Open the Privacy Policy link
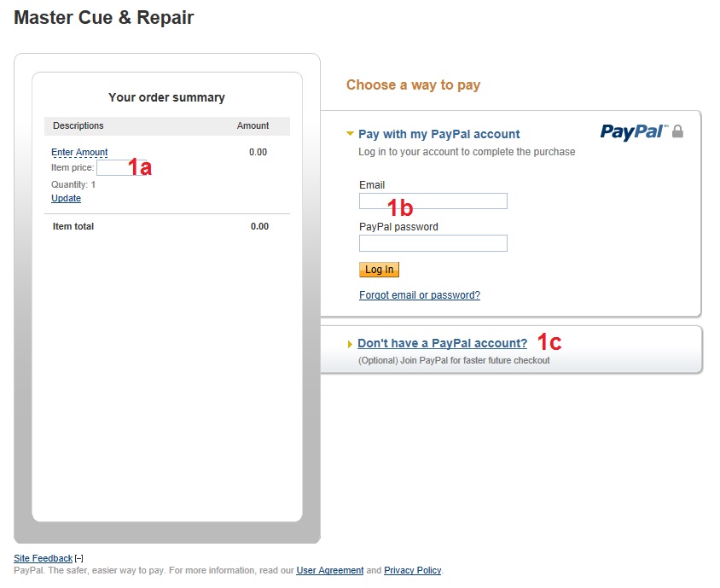This screenshot has width=720, height=588. (x=412, y=570)
